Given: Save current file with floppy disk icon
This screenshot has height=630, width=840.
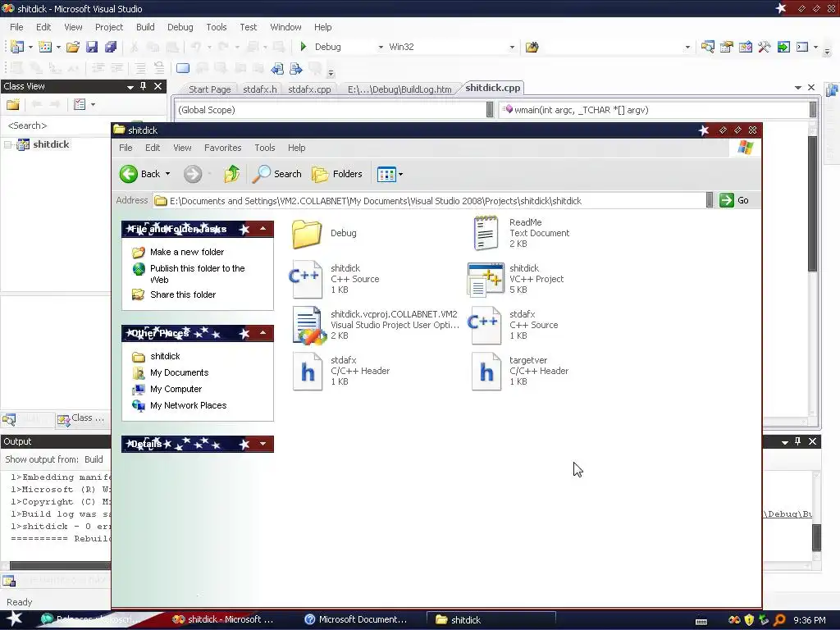Looking at the screenshot, I should [x=92, y=47].
